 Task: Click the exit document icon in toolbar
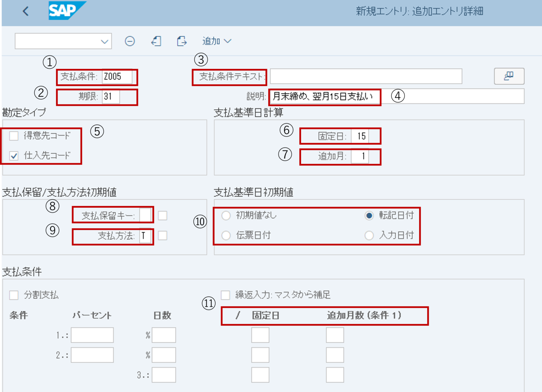tap(156, 41)
